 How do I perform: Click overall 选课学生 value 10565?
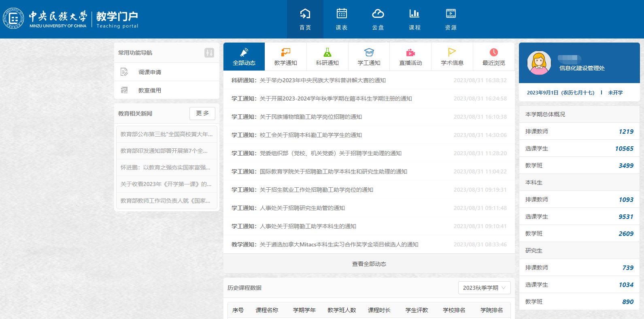click(624, 148)
